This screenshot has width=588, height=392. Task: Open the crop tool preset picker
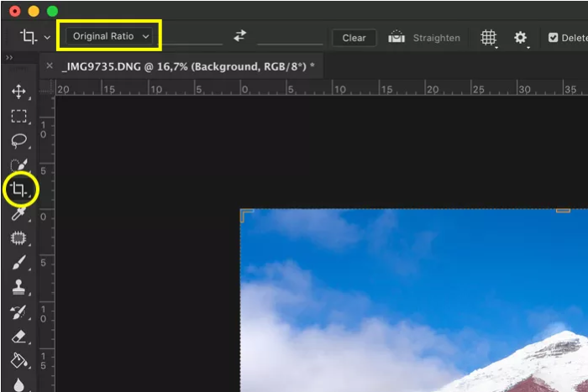(x=34, y=37)
